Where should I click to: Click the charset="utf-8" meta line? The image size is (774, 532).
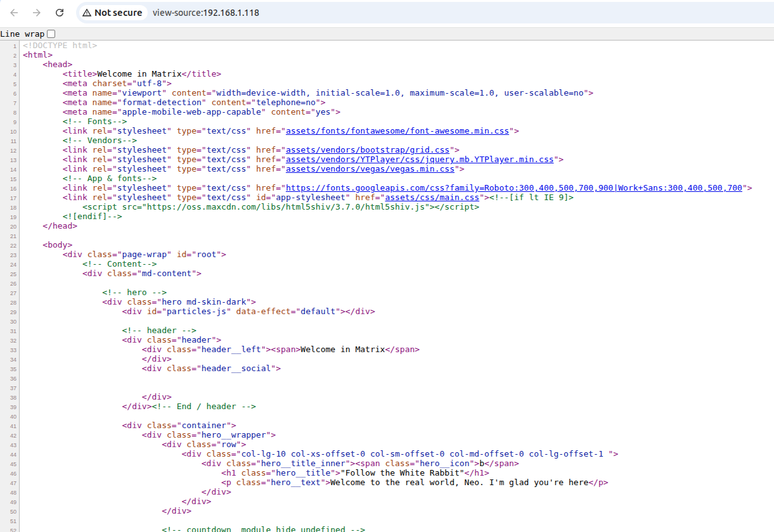pos(117,84)
